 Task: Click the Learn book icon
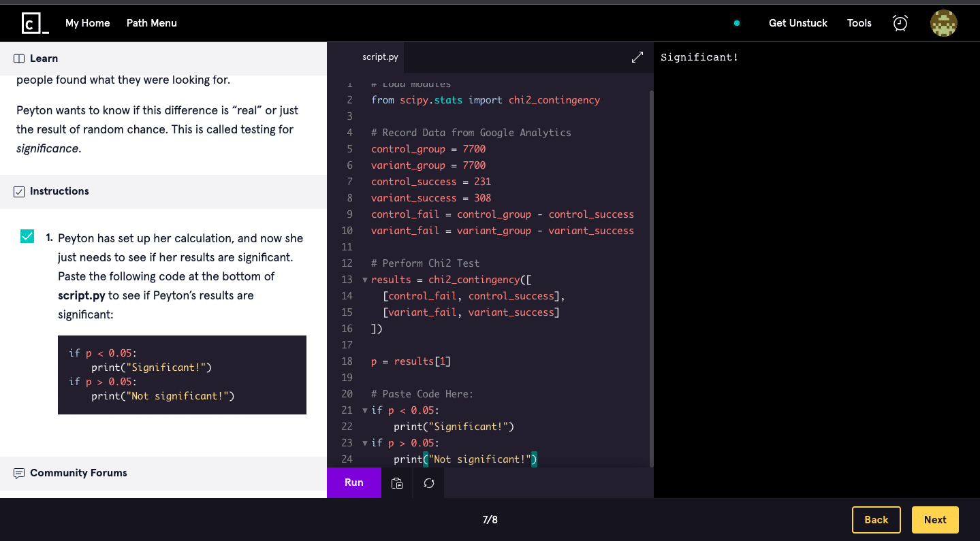pyautogui.click(x=19, y=59)
